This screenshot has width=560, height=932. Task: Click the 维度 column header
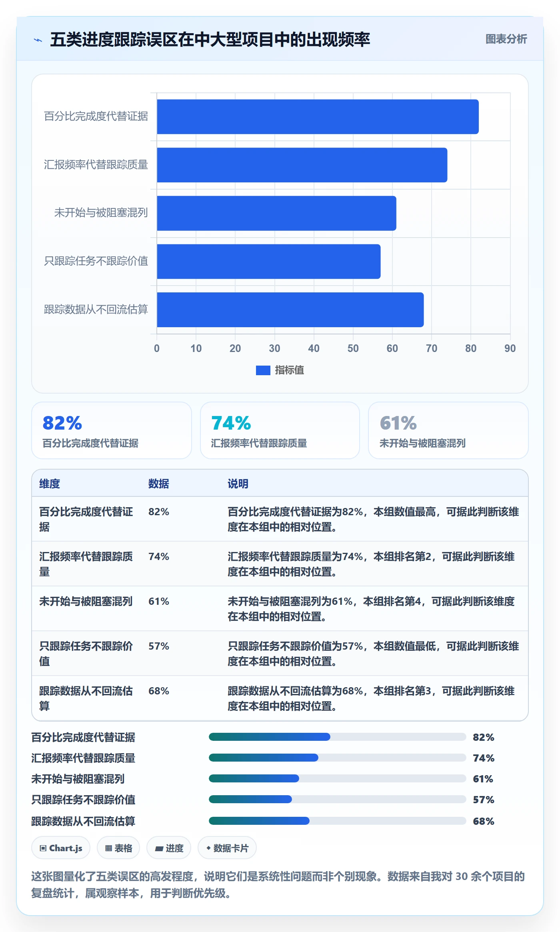coord(50,484)
